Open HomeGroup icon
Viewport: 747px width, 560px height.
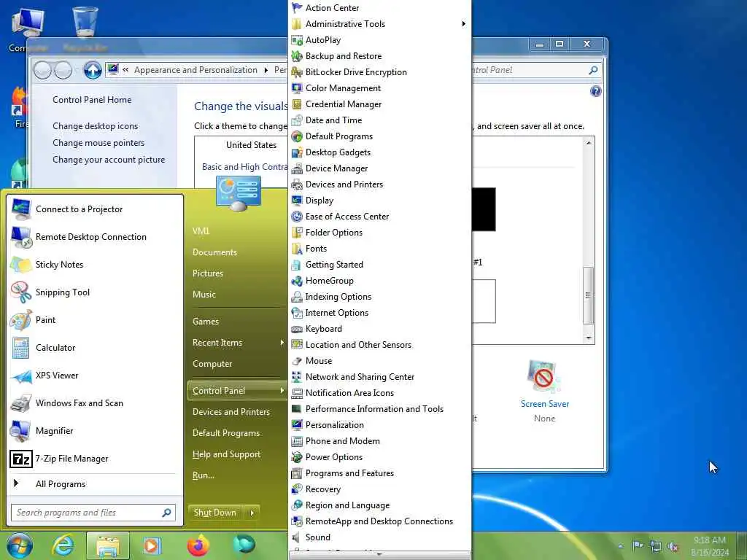297,281
